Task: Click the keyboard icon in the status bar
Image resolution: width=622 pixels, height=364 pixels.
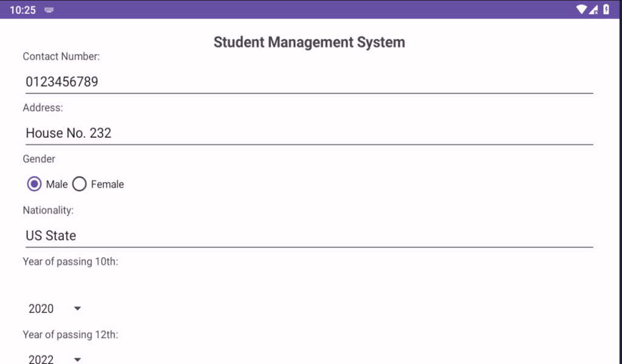Action: coord(48,10)
